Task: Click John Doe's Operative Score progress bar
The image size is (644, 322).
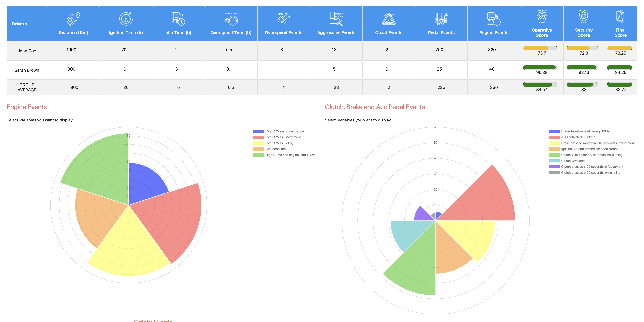Action: (540, 48)
